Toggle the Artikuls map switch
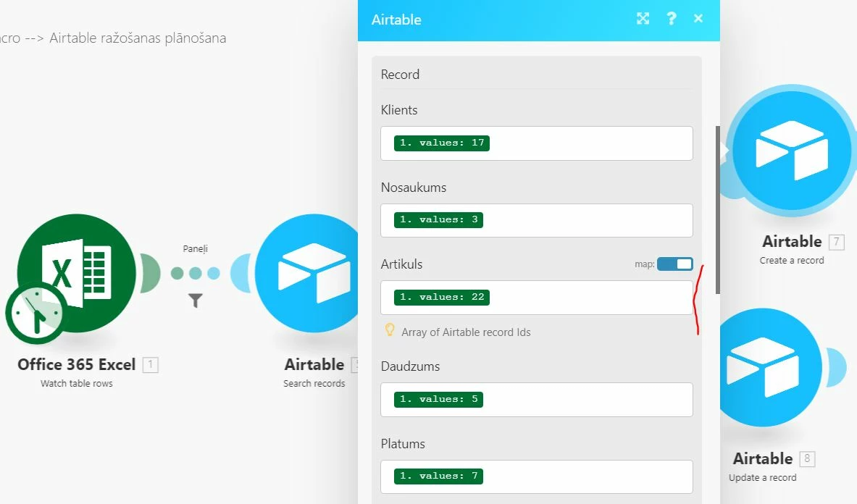 (675, 264)
